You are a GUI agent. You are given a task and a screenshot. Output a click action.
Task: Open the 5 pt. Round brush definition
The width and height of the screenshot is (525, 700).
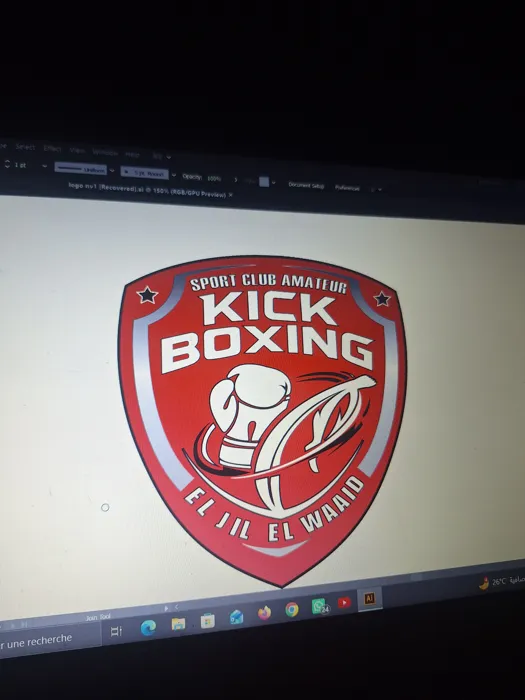pos(145,173)
